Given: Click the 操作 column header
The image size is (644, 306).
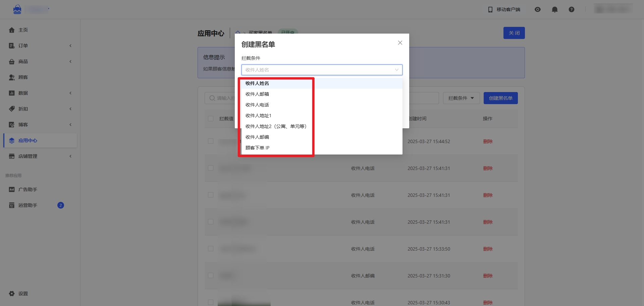Looking at the screenshot, I should tap(488, 119).
